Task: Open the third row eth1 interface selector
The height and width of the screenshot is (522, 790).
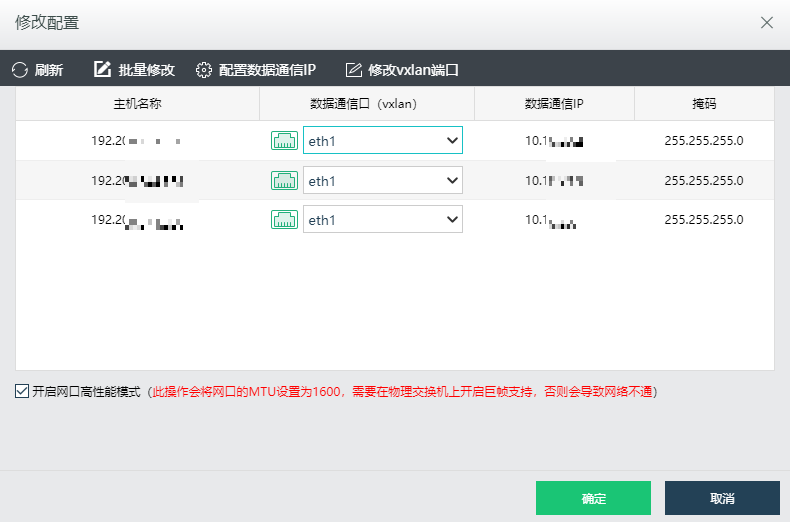Action: point(382,220)
